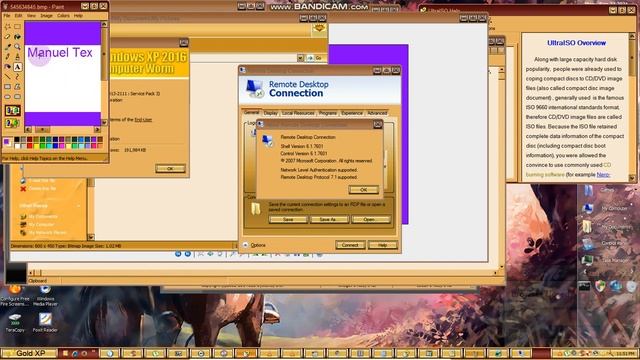Pick the black swatch in Paint palette
Image resolution: width=640 pixels, height=360 pixels.
click(x=17, y=140)
